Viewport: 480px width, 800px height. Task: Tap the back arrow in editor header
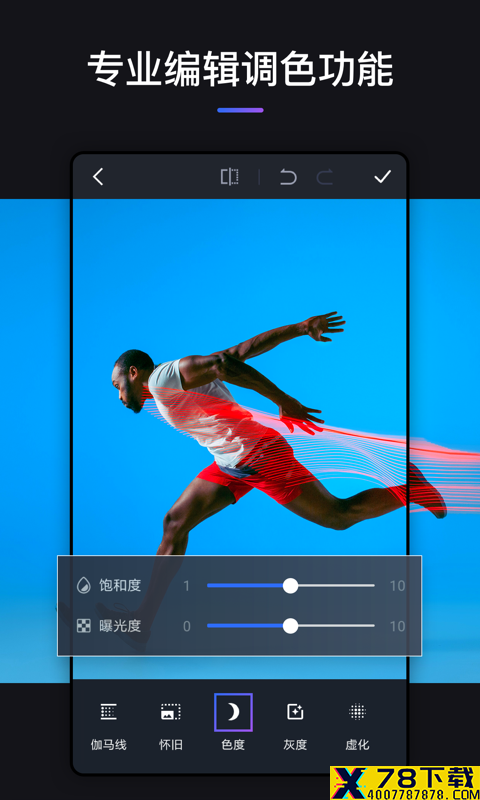tap(98, 177)
